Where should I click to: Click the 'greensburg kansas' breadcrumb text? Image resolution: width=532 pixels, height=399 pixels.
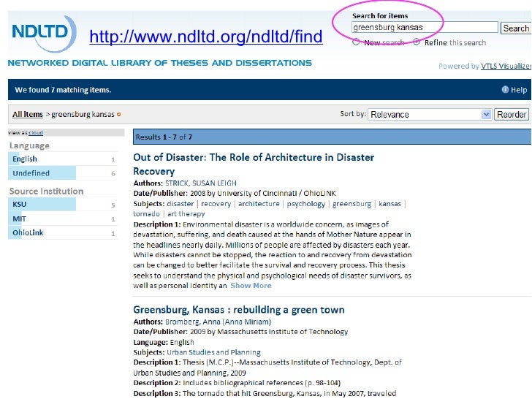(83, 114)
